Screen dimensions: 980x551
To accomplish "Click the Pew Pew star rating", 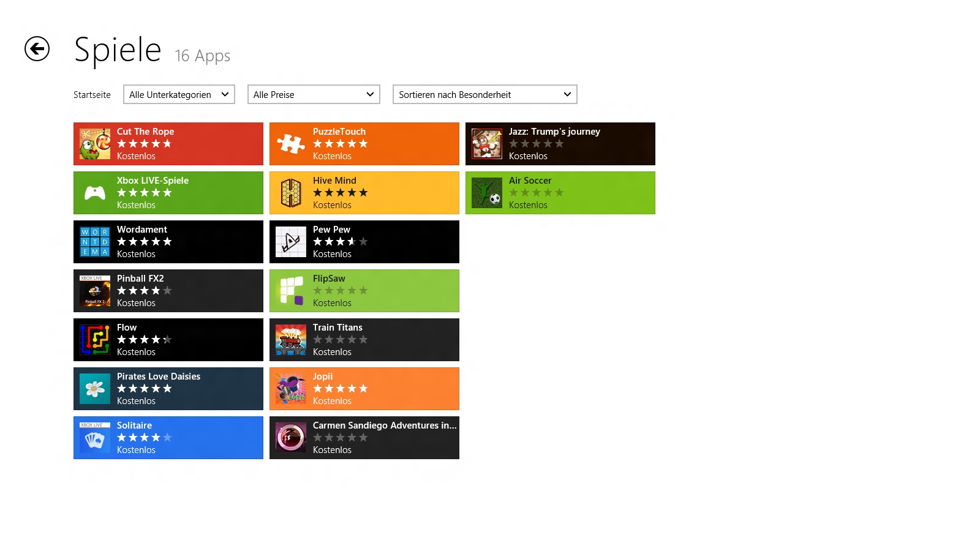I will 341,242.
